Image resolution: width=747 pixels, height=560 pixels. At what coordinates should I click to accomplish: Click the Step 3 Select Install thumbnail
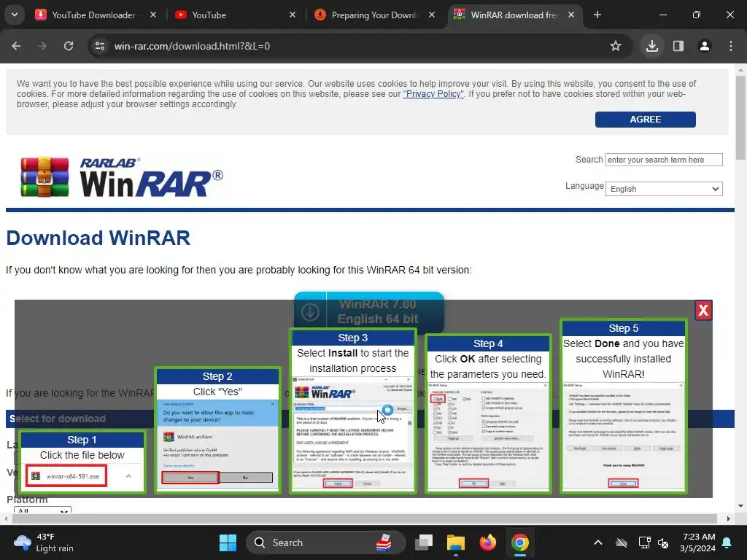(x=353, y=411)
